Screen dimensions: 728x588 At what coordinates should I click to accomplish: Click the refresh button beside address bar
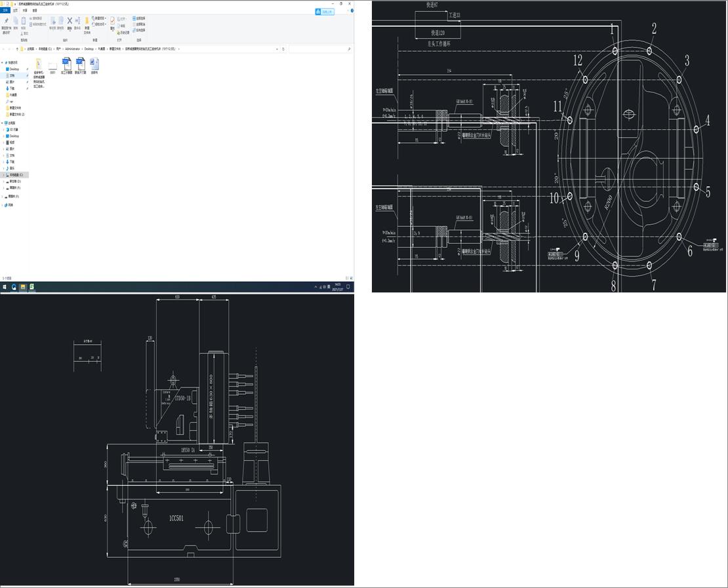click(x=283, y=49)
